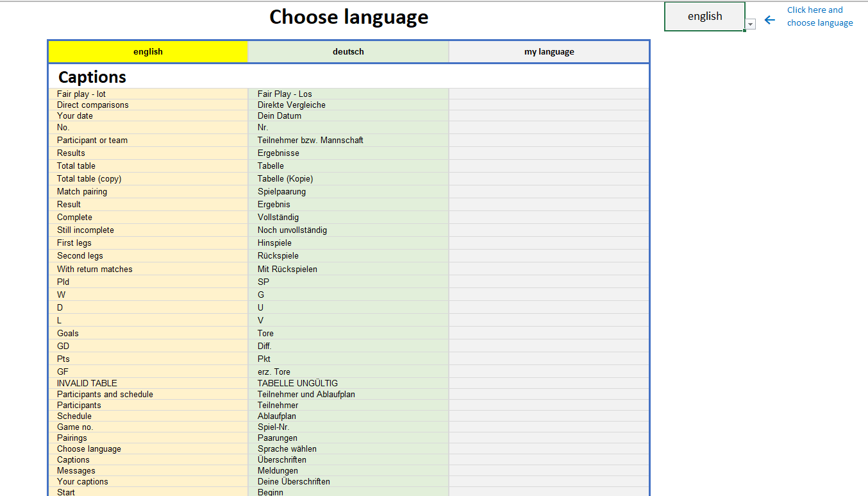The image size is (868, 496).
Task: Click the 'Paarungen' cell
Action: (x=348, y=438)
